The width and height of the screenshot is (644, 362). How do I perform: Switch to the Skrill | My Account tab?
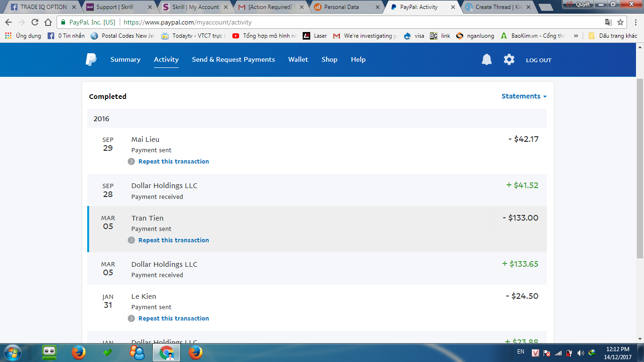[x=194, y=7]
